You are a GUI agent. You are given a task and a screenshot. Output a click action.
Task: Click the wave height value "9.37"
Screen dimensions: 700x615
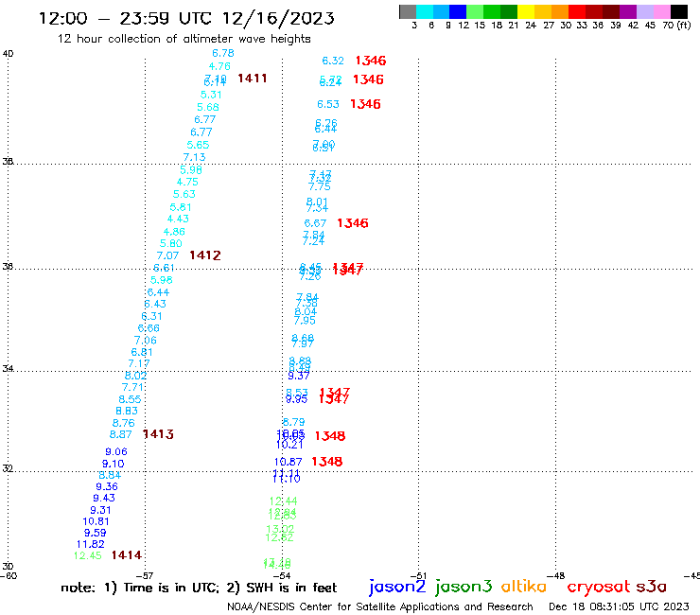click(299, 376)
